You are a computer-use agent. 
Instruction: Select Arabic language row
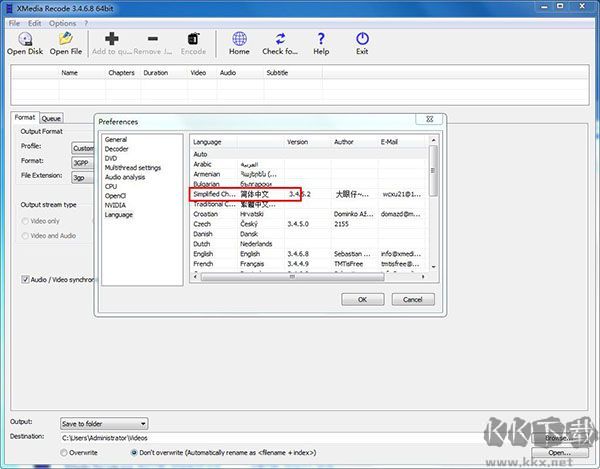pyautogui.click(x=309, y=164)
